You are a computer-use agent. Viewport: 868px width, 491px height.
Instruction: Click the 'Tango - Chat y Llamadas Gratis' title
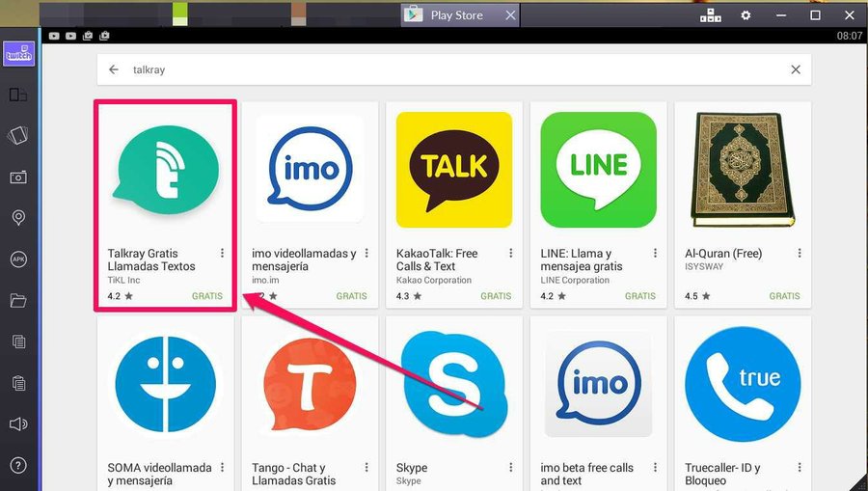pos(294,474)
